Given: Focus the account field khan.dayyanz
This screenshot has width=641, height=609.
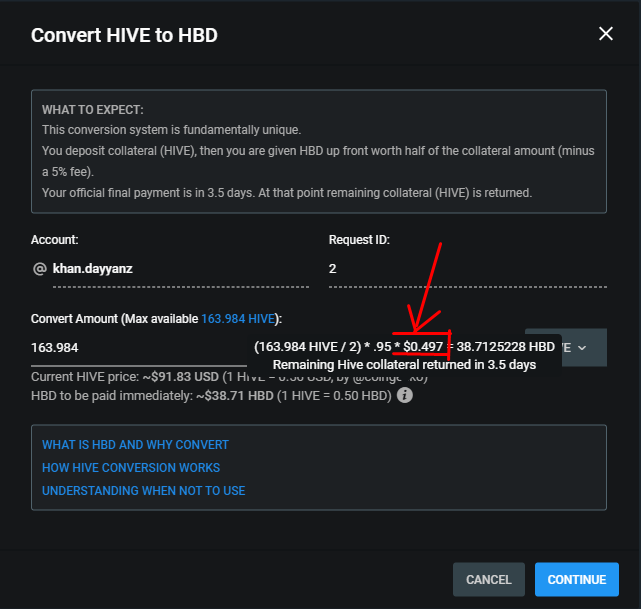Looking at the screenshot, I should click(x=181, y=269).
